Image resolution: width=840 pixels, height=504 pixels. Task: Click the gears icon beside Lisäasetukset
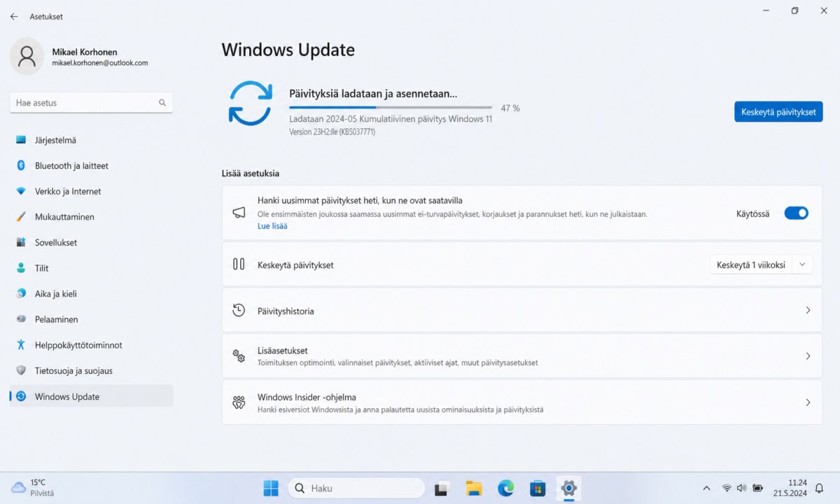coord(239,356)
